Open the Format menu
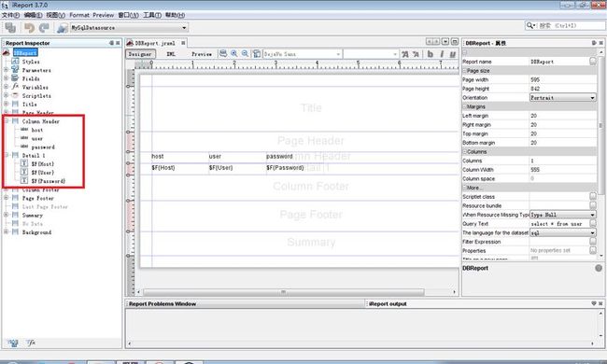607x364 pixels. [79, 15]
